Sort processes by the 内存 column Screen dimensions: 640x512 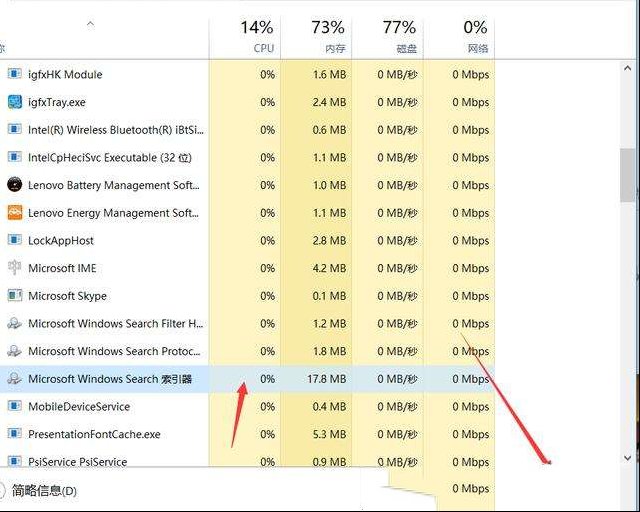tap(316, 38)
